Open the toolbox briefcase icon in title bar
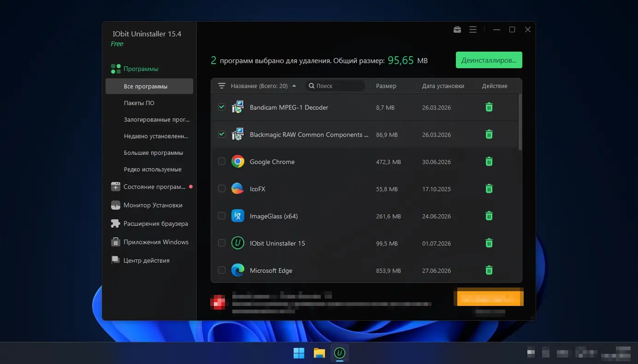The height and width of the screenshot is (364, 638). tap(457, 29)
